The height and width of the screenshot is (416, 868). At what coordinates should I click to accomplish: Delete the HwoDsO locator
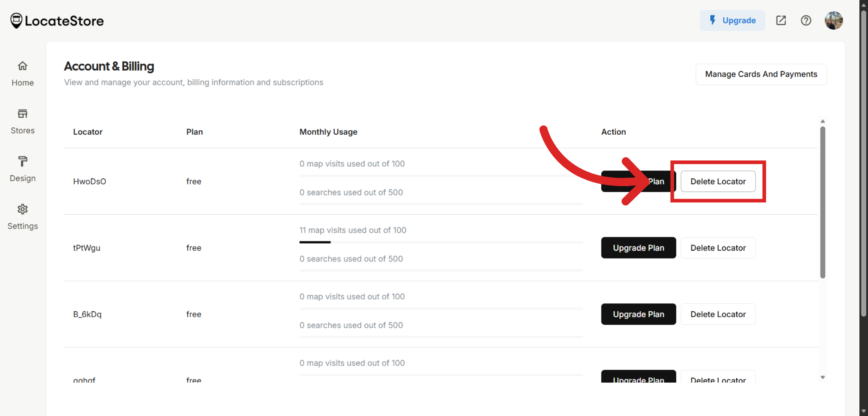(718, 181)
